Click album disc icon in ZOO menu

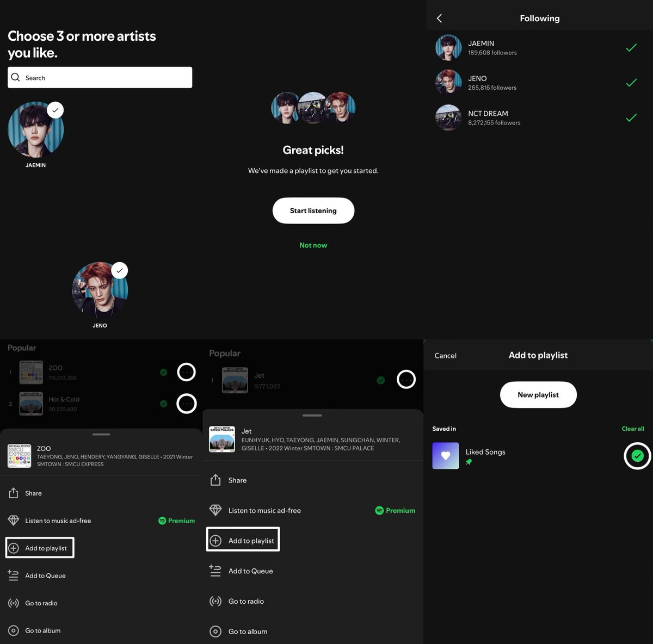14,631
